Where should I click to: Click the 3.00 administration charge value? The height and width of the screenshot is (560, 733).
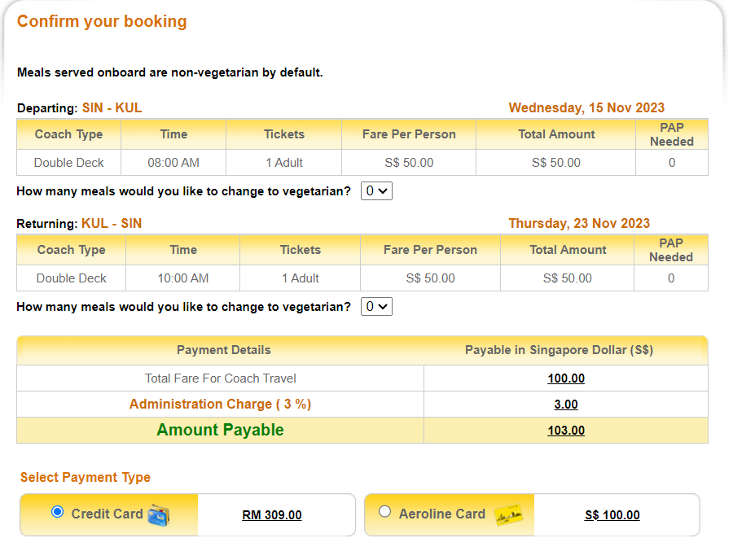[x=566, y=405]
